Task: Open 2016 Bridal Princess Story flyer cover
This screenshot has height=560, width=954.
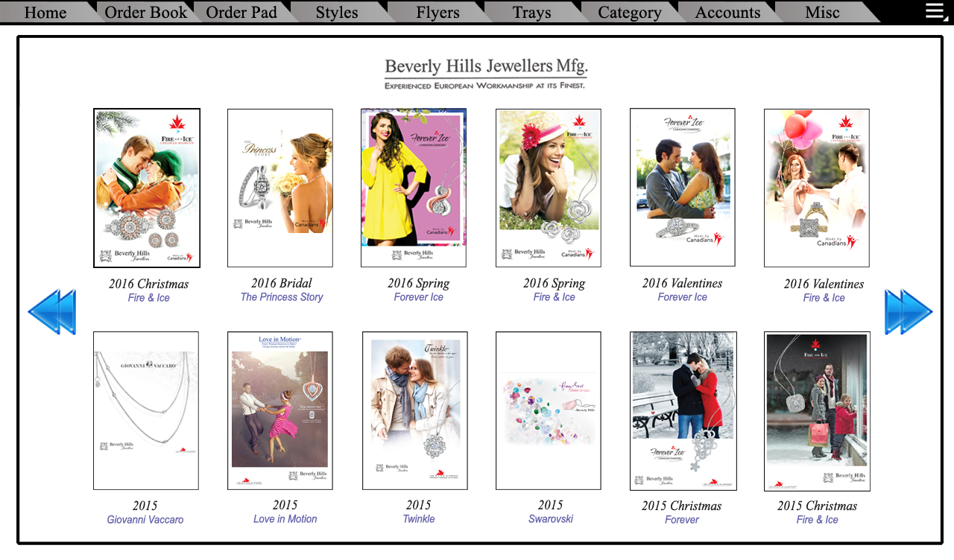Action: coord(280,188)
